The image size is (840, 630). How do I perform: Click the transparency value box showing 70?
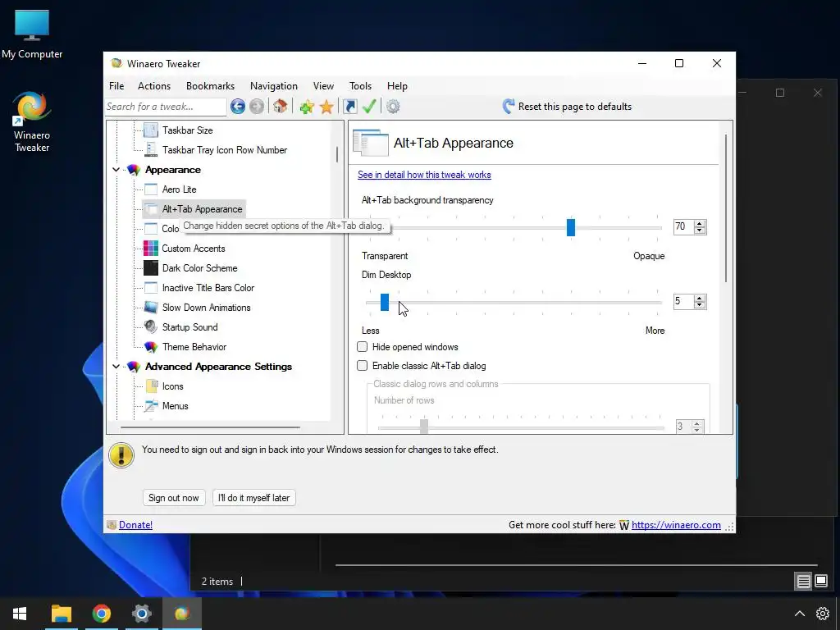pyautogui.click(x=683, y=226)
